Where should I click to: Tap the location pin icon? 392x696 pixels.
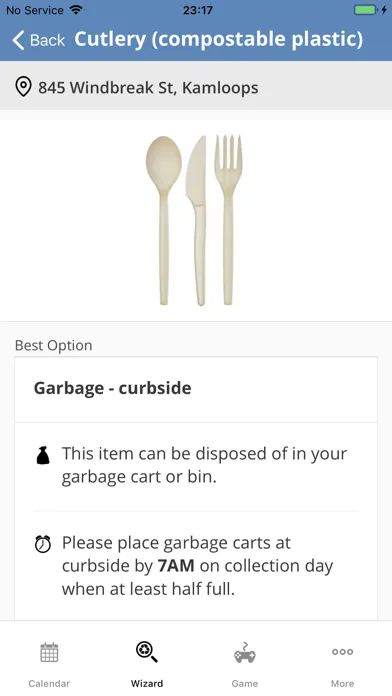coord(23,87)
